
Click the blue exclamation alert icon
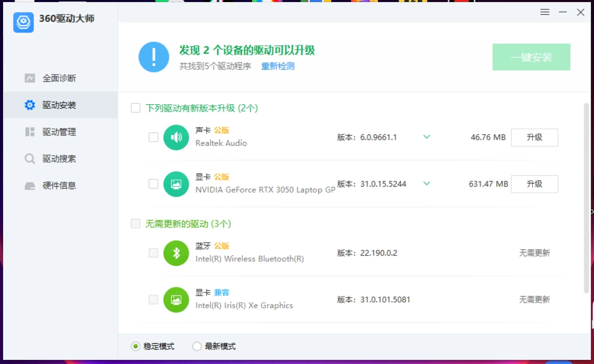[154, 57]
